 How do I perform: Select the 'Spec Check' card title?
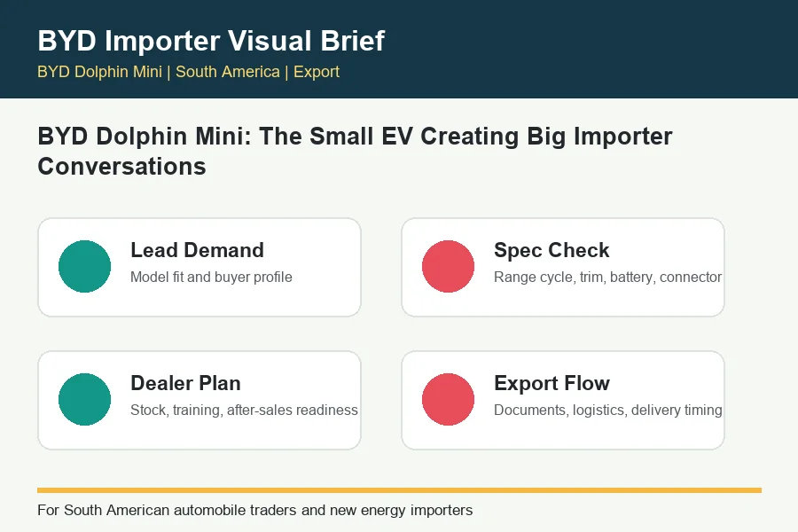point(552,250)
